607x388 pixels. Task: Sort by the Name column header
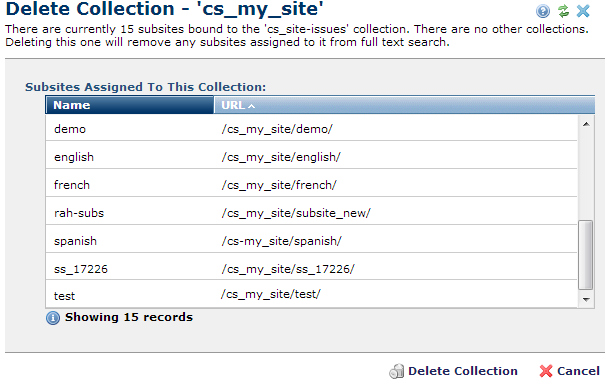[130, 105]
